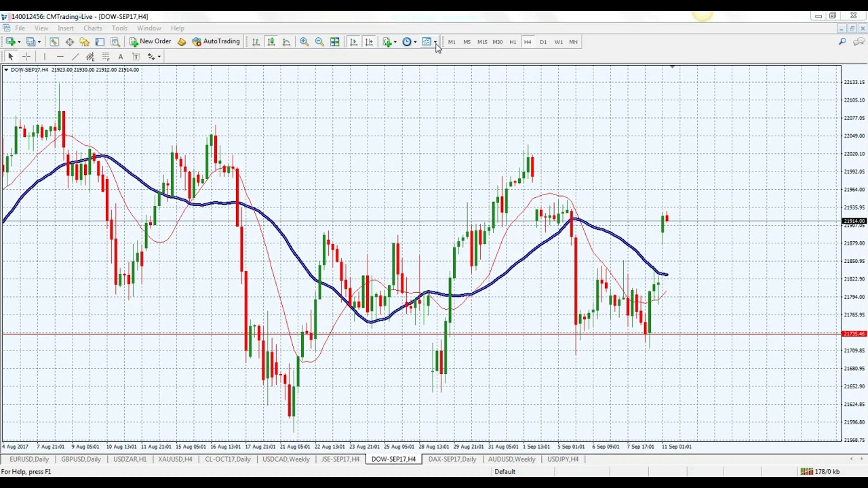Select the M1 timeframe
Screen dimensions: 868x488
452,42
